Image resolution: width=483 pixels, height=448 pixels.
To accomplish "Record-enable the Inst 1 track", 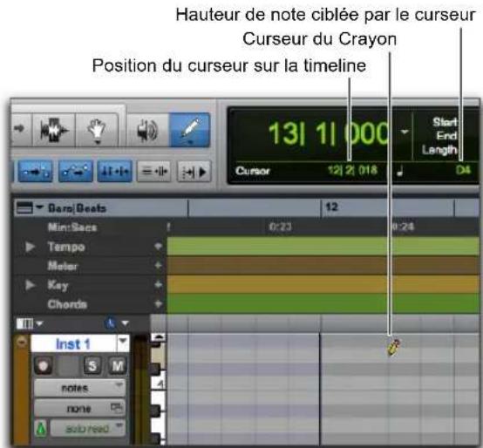I will pos(43,365).
